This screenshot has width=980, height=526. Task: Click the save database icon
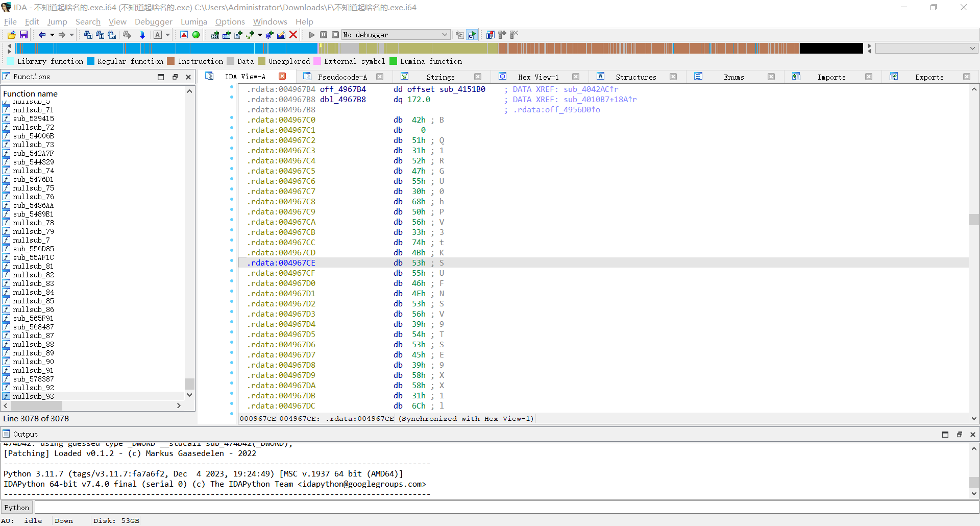tap(23, 35)
